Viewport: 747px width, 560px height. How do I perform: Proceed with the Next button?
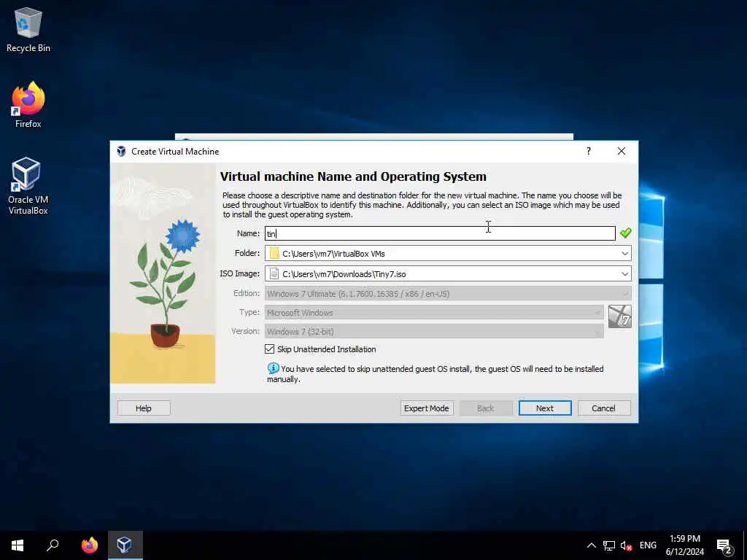pos(544,408)
